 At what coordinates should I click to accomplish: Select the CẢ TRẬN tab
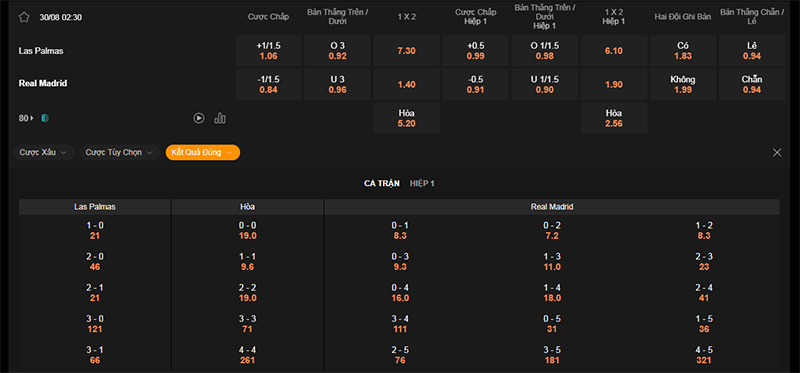pos(382,183)
